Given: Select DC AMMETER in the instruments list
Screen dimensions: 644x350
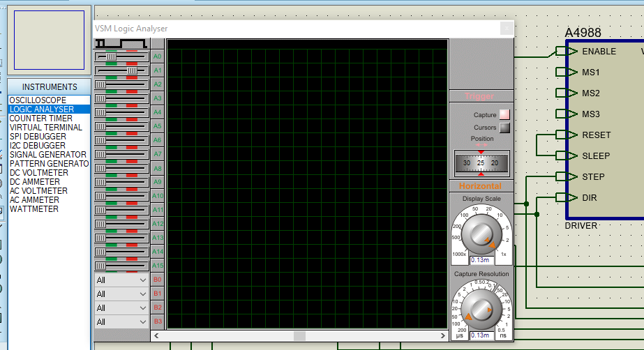Looking at the screenshot, I should click(49, 182).
